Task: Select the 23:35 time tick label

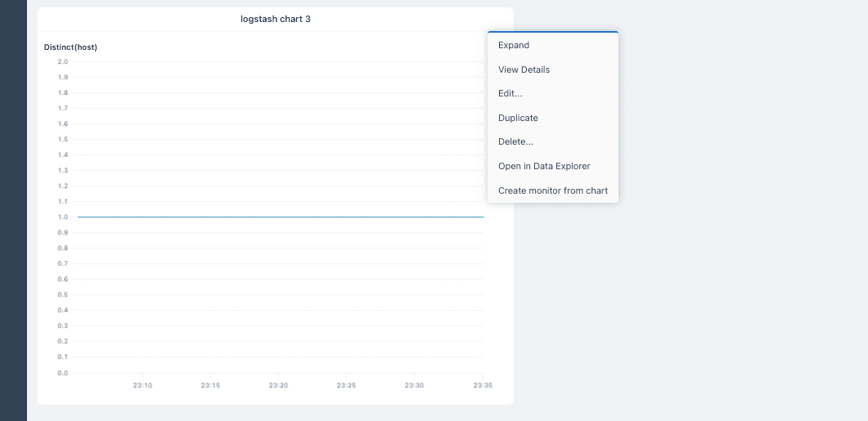Action: [x=482, y=385]
